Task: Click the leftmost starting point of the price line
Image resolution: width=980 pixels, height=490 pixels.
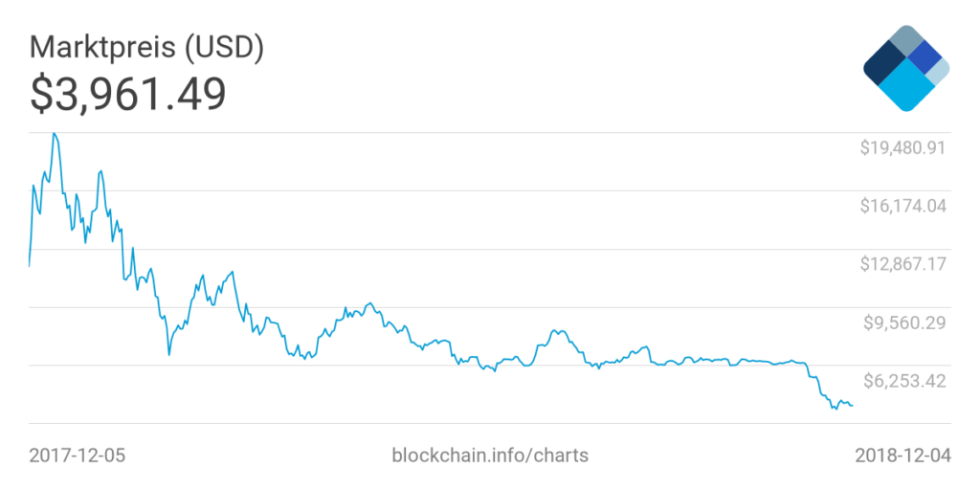Action: [x=29, y=266]
